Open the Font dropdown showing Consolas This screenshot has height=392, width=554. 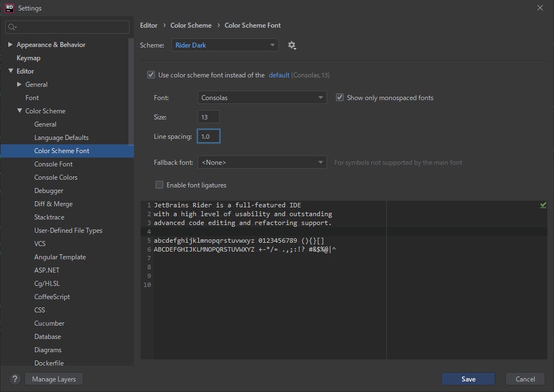262,97
